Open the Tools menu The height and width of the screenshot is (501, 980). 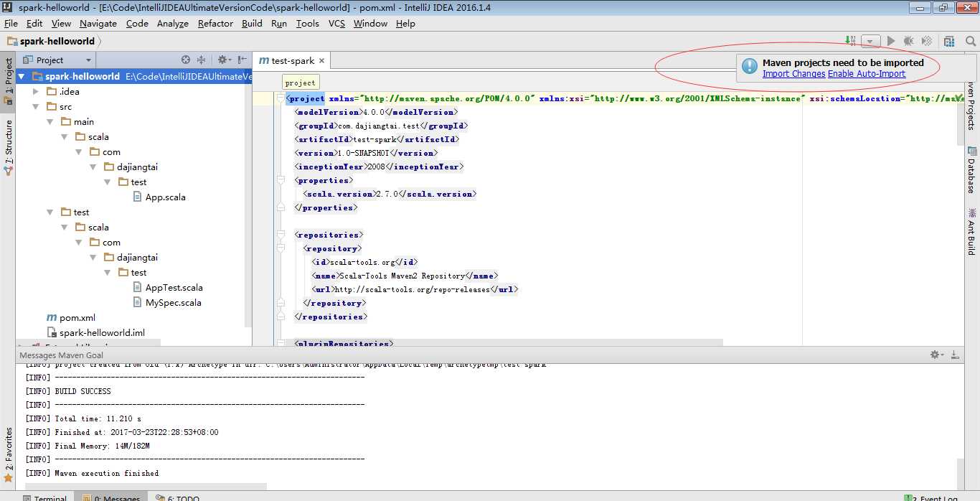(307, 23)
